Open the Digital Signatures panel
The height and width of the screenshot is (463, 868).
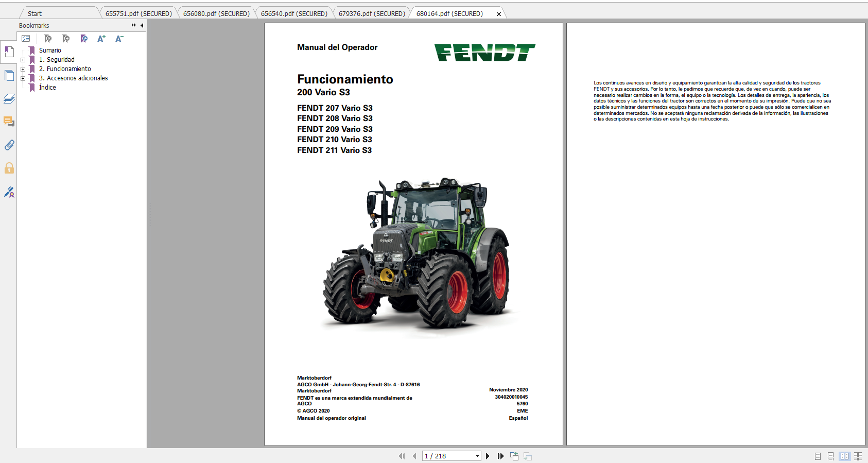(9, 192)
